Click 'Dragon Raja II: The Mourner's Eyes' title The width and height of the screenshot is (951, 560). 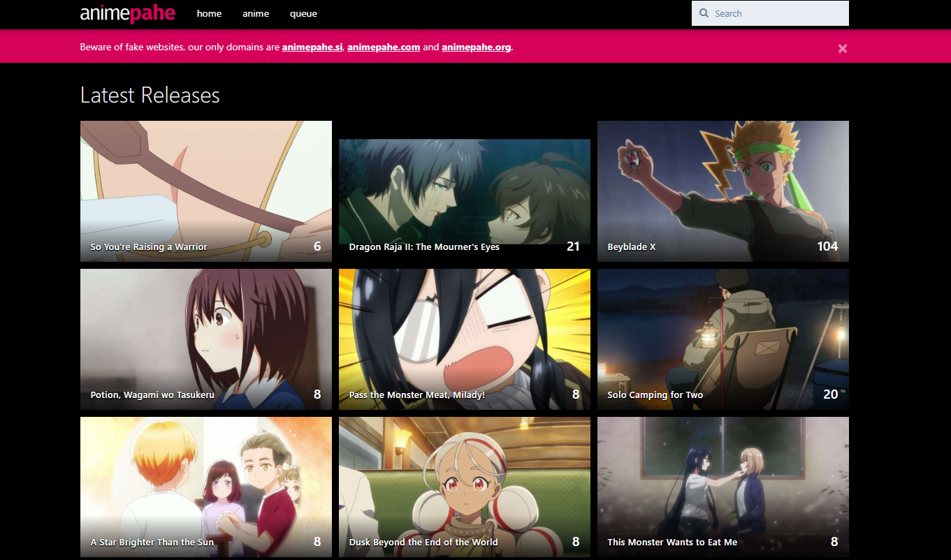pyautogui.click(x=424, y=246)
